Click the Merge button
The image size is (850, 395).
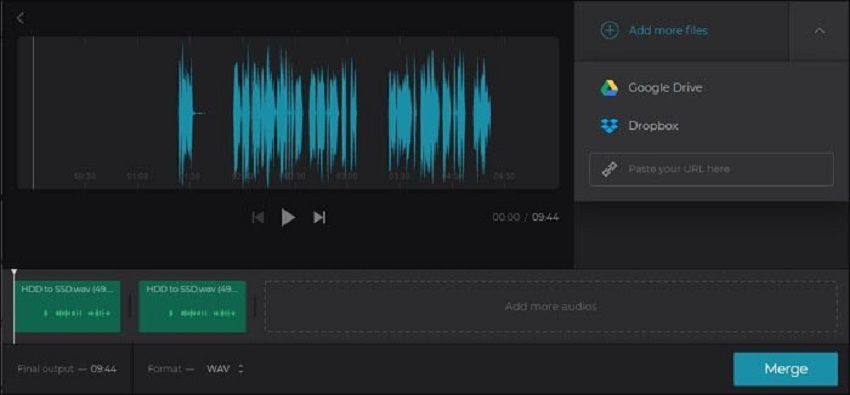pos(785,369)
